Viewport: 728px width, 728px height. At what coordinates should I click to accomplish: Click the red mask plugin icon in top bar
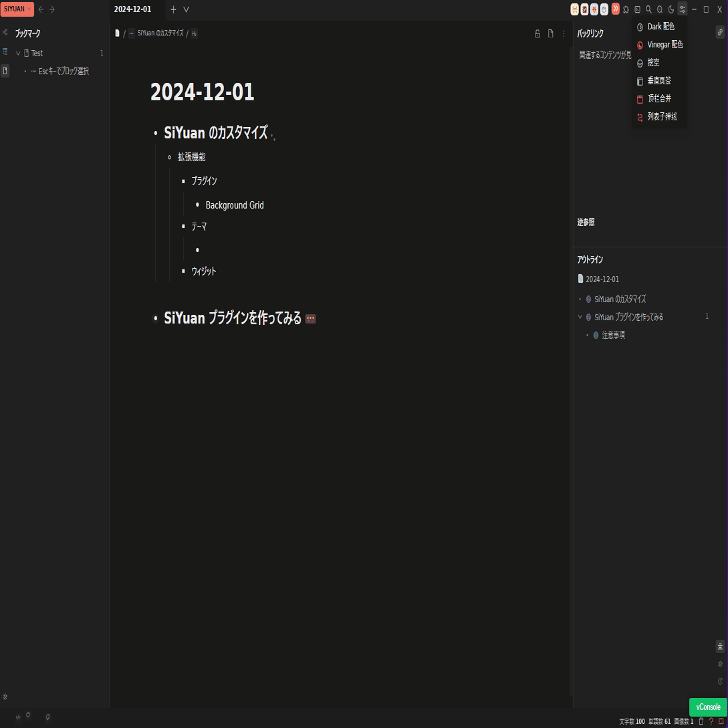594,9
